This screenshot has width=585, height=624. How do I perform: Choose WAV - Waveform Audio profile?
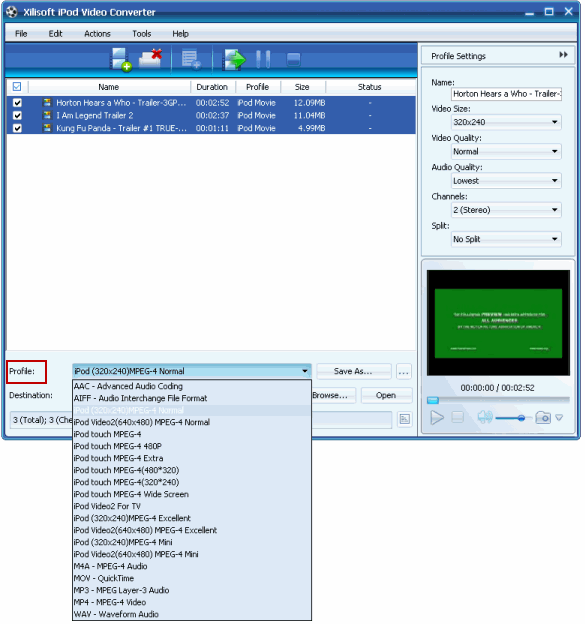tap(192, 614)
